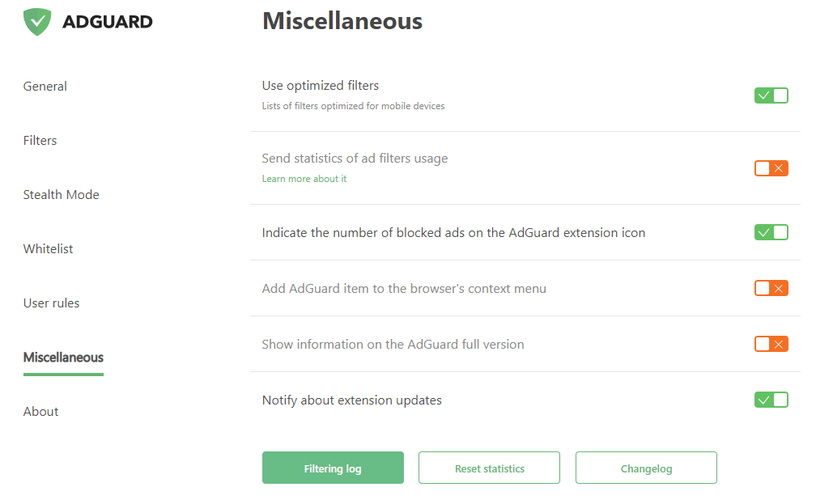The width and height of the screenshot is (816, 504).
Task: Turn off blocked ads count indicator toggle
Action: pyautogui.click(x=771, y=232)
